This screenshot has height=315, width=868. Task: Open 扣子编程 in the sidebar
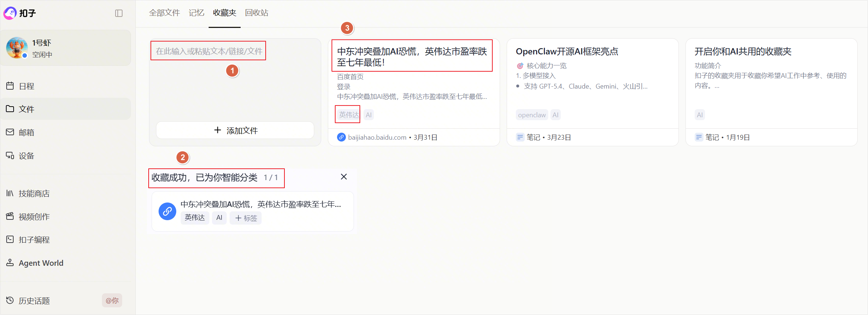[x=65, y=240]
